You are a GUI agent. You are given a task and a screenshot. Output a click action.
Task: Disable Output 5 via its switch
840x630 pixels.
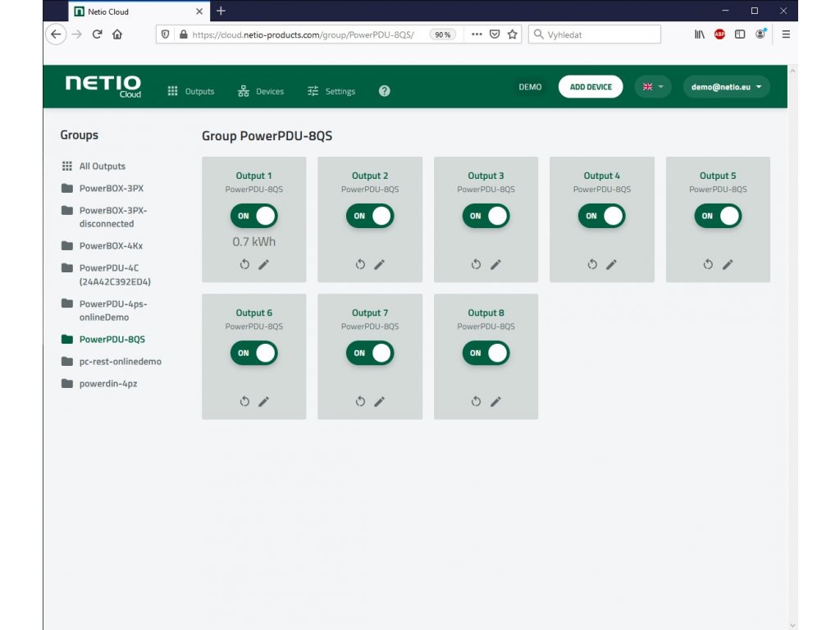718,216
